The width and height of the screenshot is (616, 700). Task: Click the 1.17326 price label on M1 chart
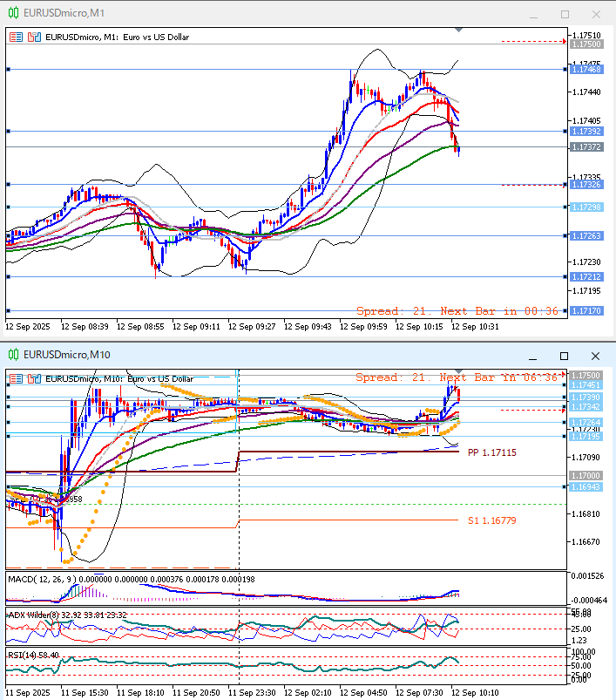(x=588, y=184)
